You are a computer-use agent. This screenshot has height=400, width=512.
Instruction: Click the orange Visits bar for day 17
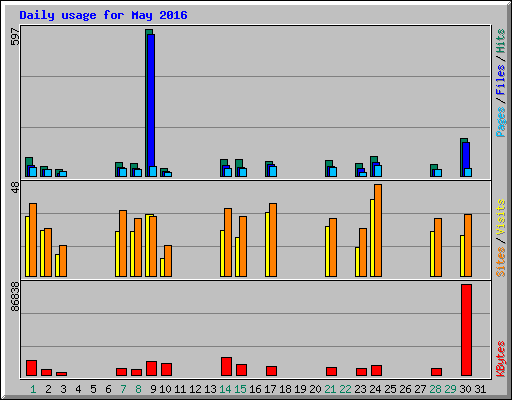pos(273,240)
